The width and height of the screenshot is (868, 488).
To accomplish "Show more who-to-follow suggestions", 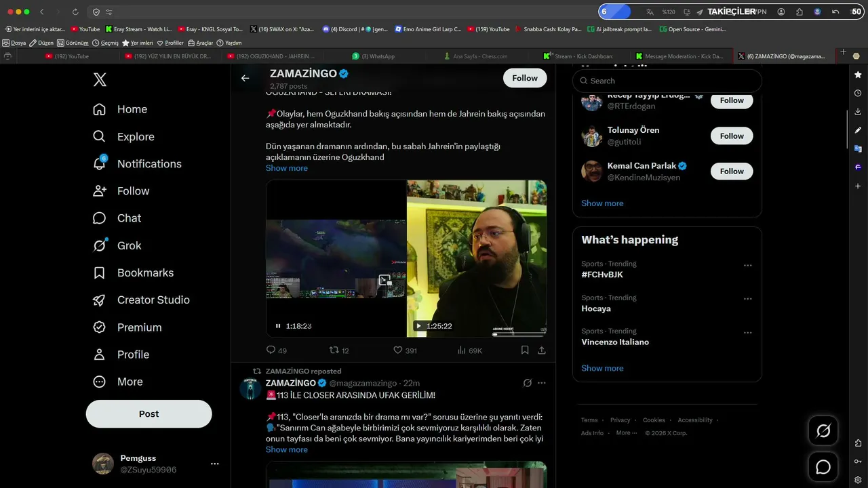I will point(602,203).
